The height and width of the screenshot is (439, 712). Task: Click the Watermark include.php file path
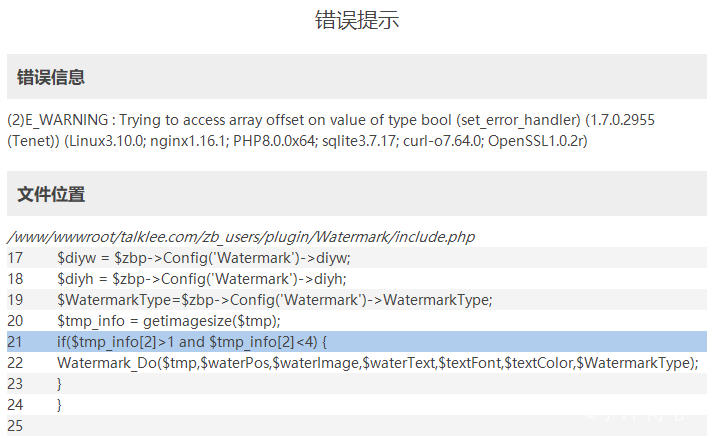241,237
